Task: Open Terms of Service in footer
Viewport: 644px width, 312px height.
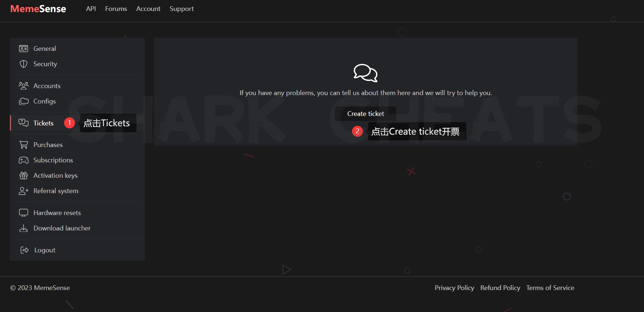Action: coord(550,288)
